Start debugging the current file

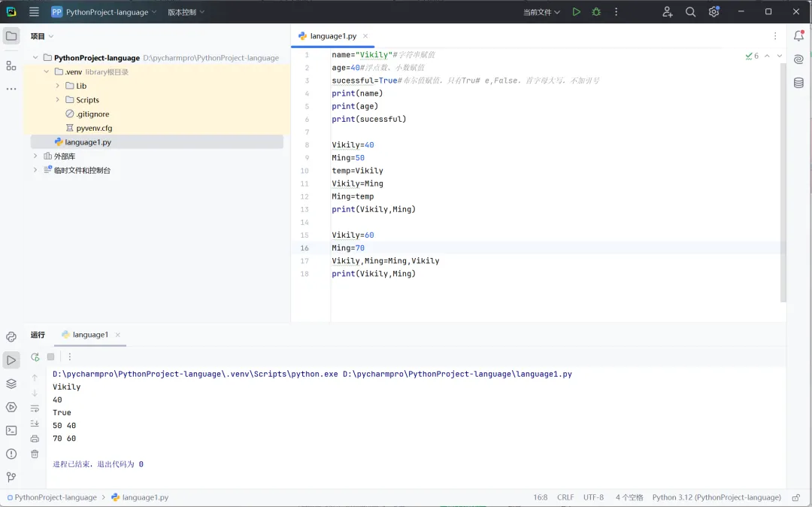pyautogui.click(x=596, y=12)
